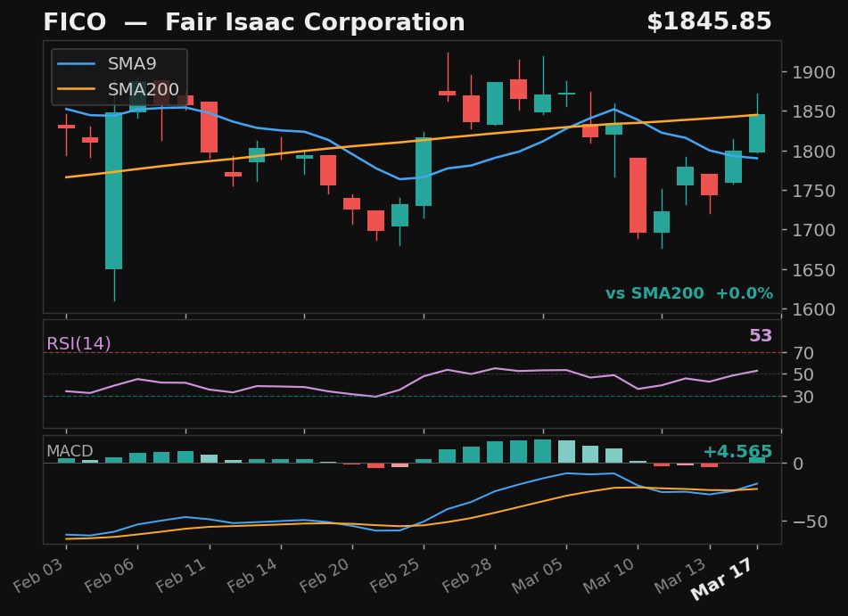Select the Mar 05 date label
The width and height of the screenshot is (848, 616).
tap(539, 575)
